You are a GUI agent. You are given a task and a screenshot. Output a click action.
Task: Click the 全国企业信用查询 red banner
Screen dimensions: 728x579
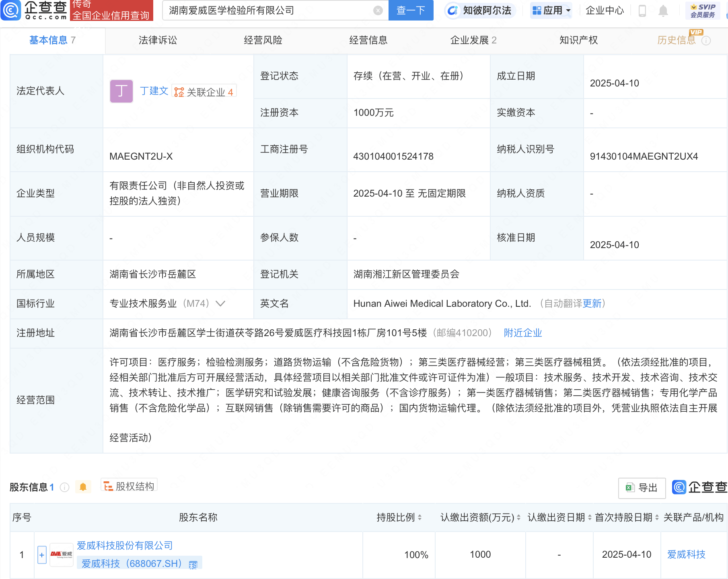[111, 10]
